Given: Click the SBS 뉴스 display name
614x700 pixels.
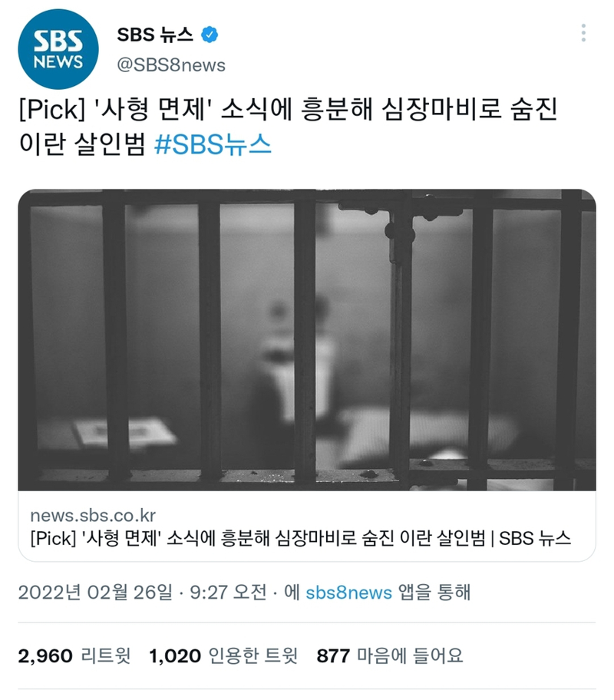Looking at the screenshot, I should pos(155,35).
